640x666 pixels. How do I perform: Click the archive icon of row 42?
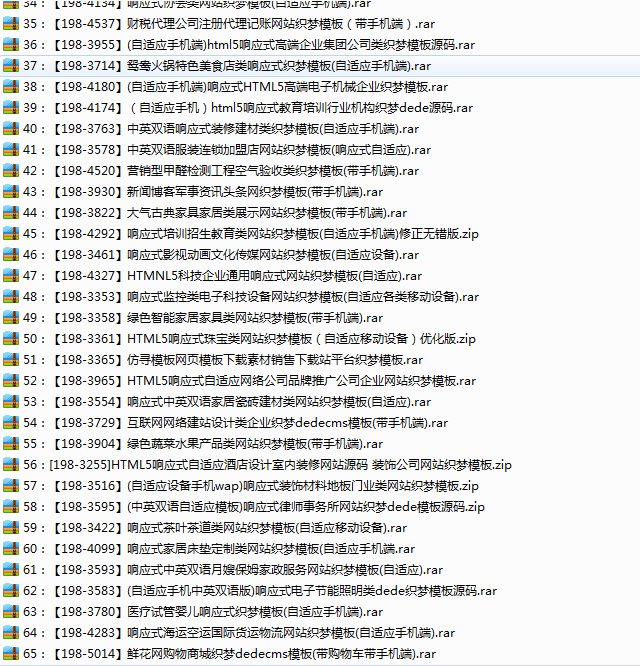(x=11, y=171)
